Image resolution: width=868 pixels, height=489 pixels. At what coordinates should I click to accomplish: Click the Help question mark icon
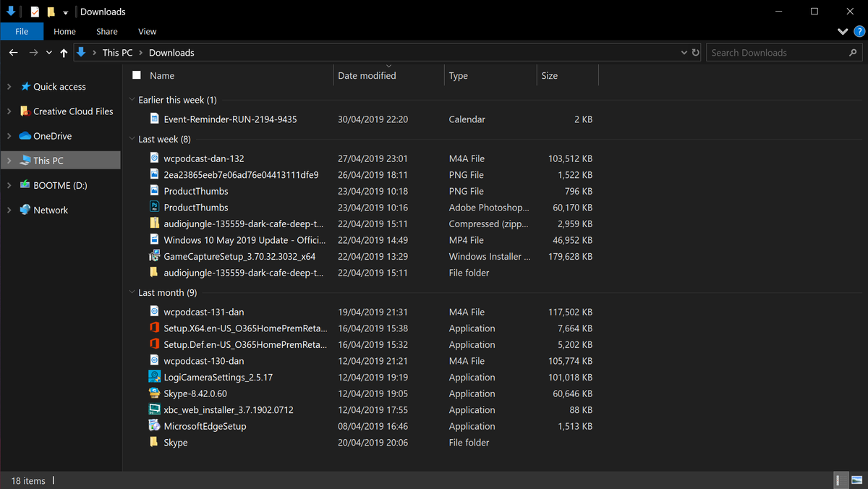[x=859, y=31]
